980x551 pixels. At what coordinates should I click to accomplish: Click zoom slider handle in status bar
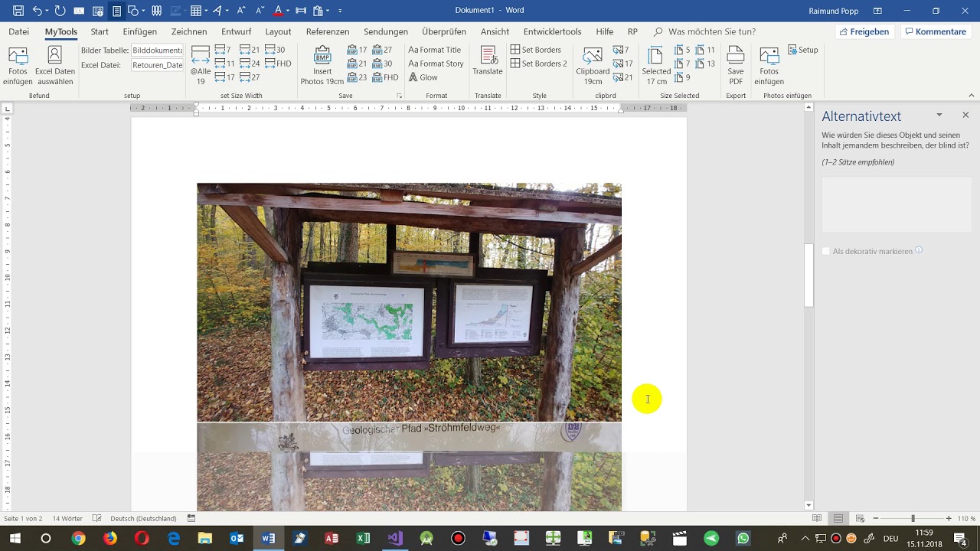[x=913, y=518]
